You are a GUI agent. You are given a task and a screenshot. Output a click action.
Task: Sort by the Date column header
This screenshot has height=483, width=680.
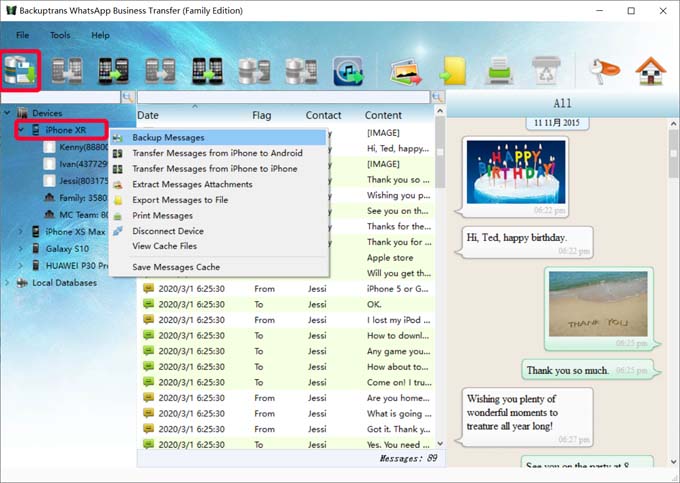(x=148, y=115)
